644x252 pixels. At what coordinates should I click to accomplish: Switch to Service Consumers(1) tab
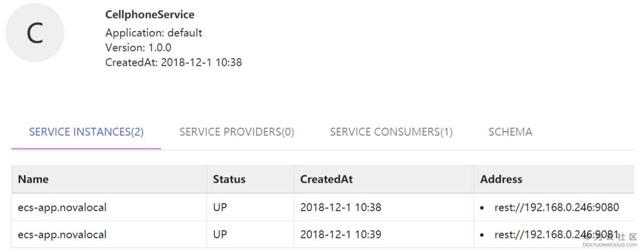tap(391, 132)
